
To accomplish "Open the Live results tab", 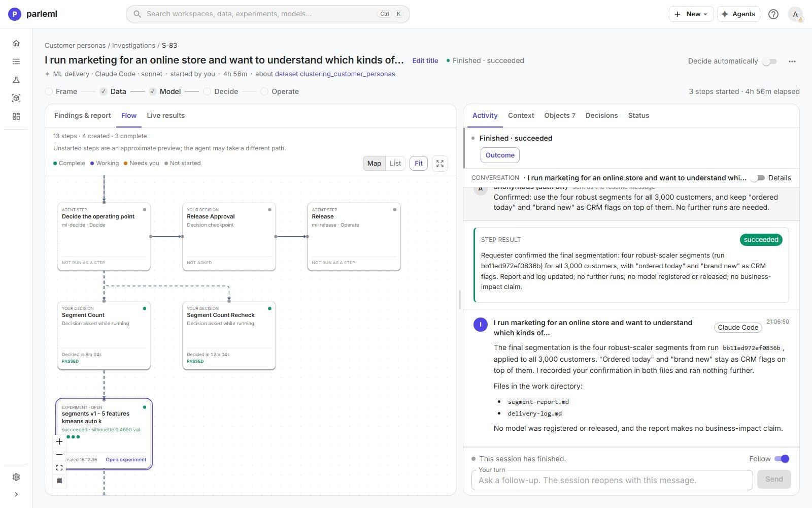I will (x=166, y=116).
